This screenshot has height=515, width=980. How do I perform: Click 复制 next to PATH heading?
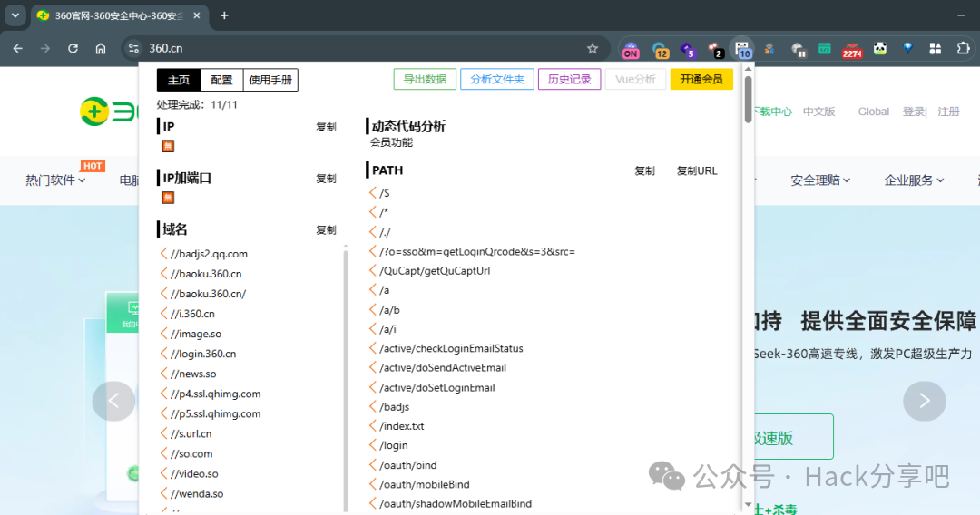(x=644, y=170)
